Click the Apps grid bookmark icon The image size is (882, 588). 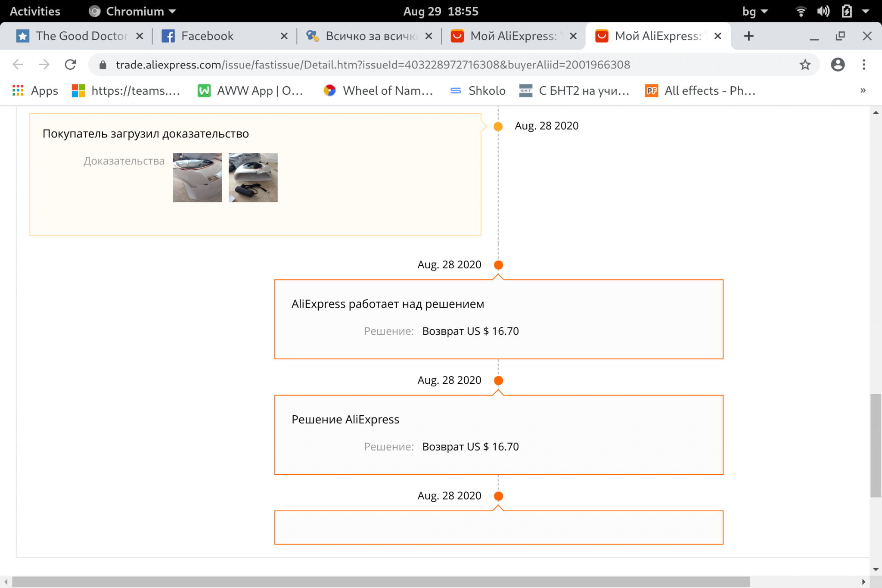18,90
